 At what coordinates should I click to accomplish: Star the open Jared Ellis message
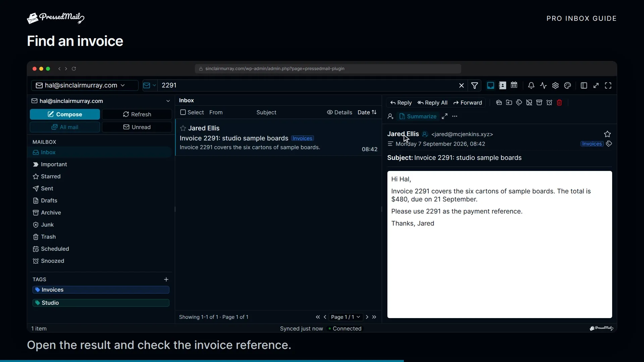[607, 134]
